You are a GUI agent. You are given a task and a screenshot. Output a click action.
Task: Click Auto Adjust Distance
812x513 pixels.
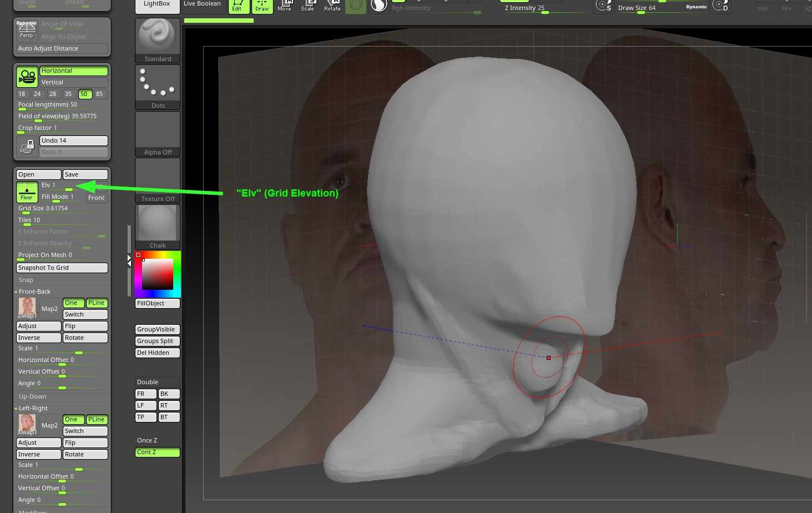[x=62, y=48]
